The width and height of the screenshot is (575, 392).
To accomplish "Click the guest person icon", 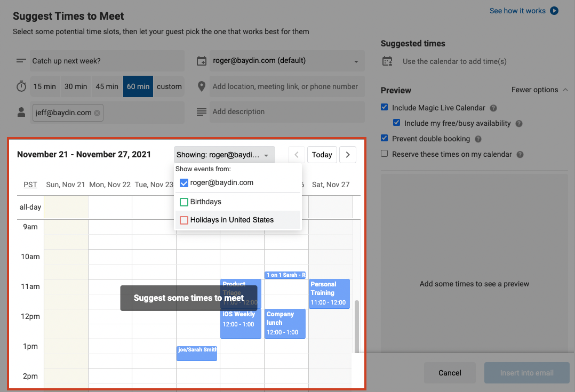I will [x=21, y=112].
